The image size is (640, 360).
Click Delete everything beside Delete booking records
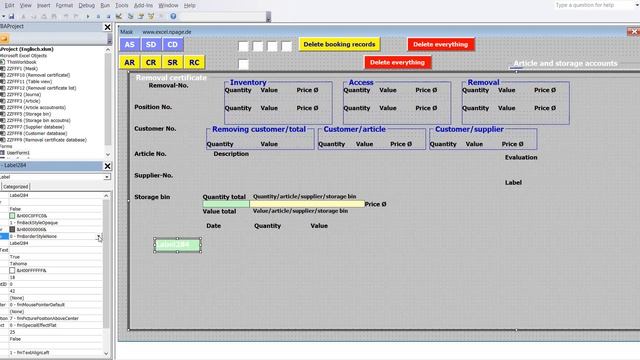click(x=440, y=44)
